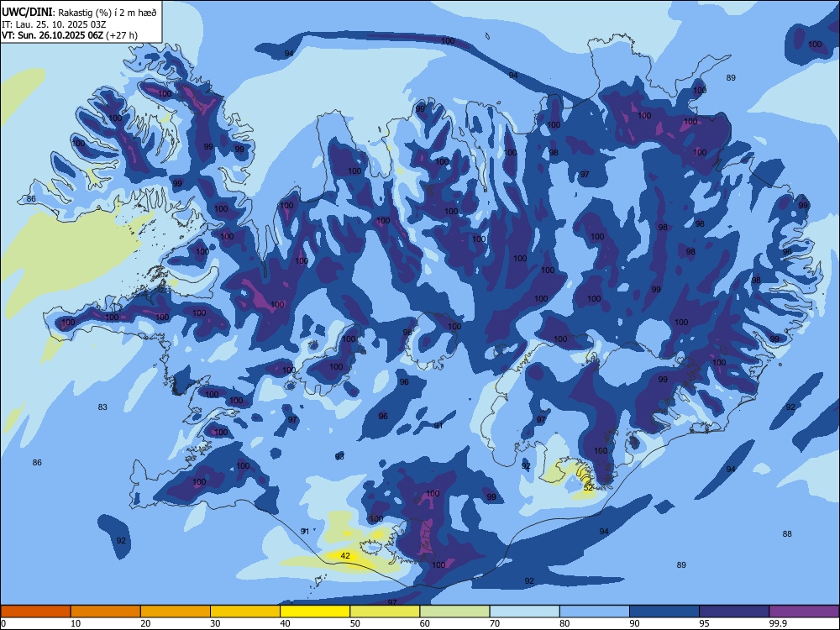
Task: Pick the dark indigo 95–99.9 legend swatch
Action: 734,612
